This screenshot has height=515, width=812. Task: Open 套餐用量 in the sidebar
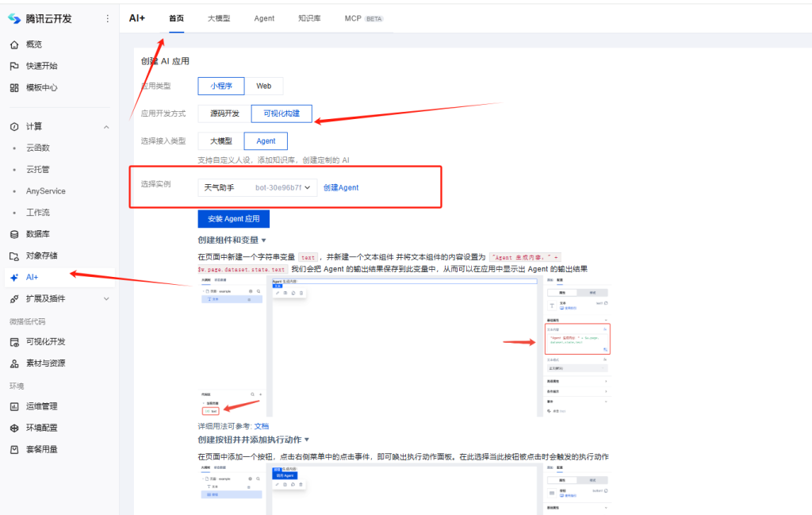[42, 450]
